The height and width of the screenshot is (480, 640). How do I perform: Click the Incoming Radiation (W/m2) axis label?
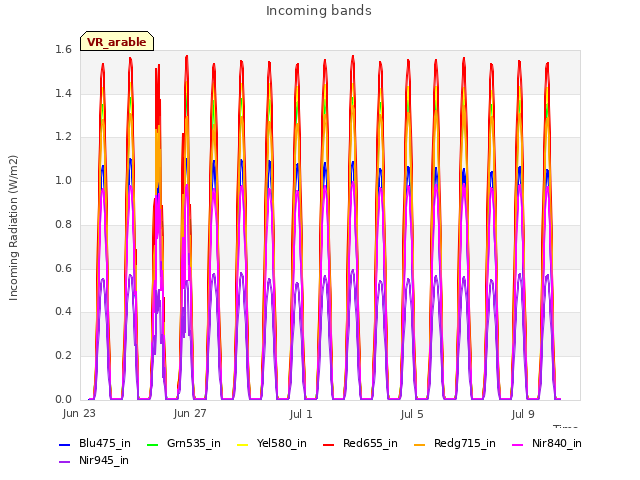13,228
